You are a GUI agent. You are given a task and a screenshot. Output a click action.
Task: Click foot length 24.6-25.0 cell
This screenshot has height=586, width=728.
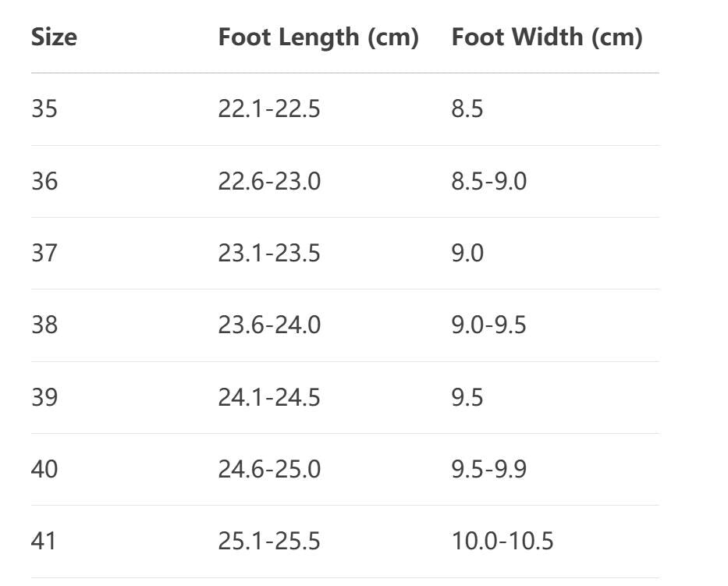click(269, 469)
